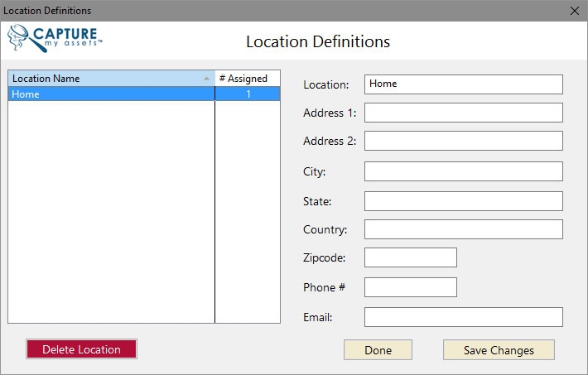Click the Done button

point(378,350)
